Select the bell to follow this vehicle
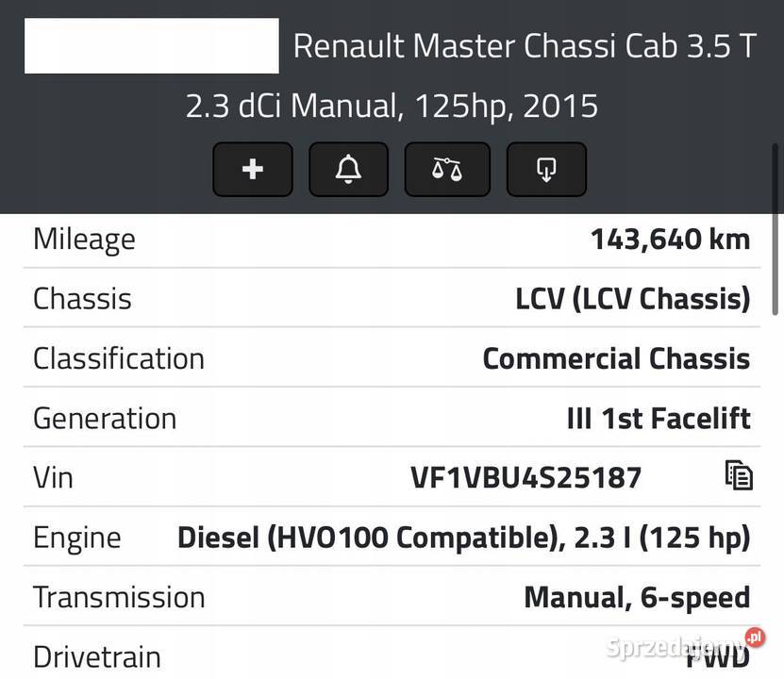 348,168
